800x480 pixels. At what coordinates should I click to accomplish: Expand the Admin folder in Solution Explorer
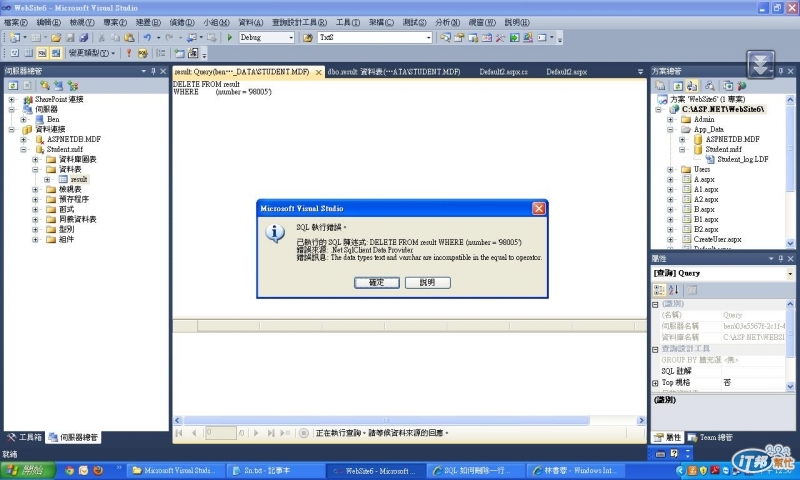pyautogui.click(x=670, y=119)
